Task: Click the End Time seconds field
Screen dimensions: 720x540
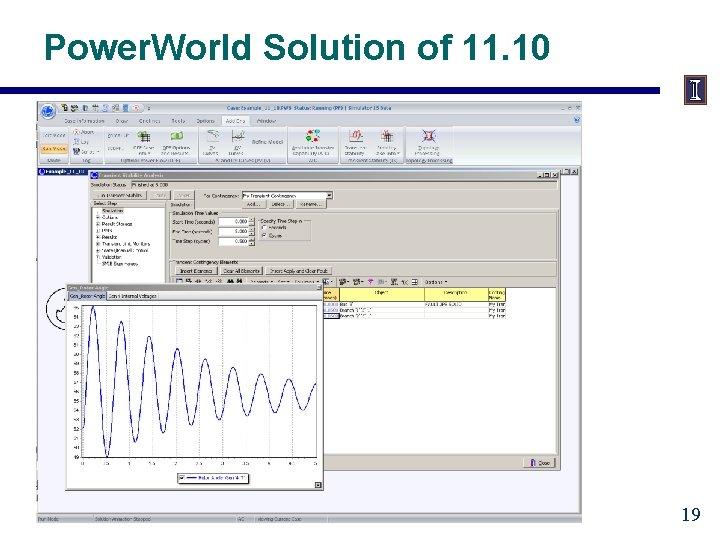Action: [233, 231]
